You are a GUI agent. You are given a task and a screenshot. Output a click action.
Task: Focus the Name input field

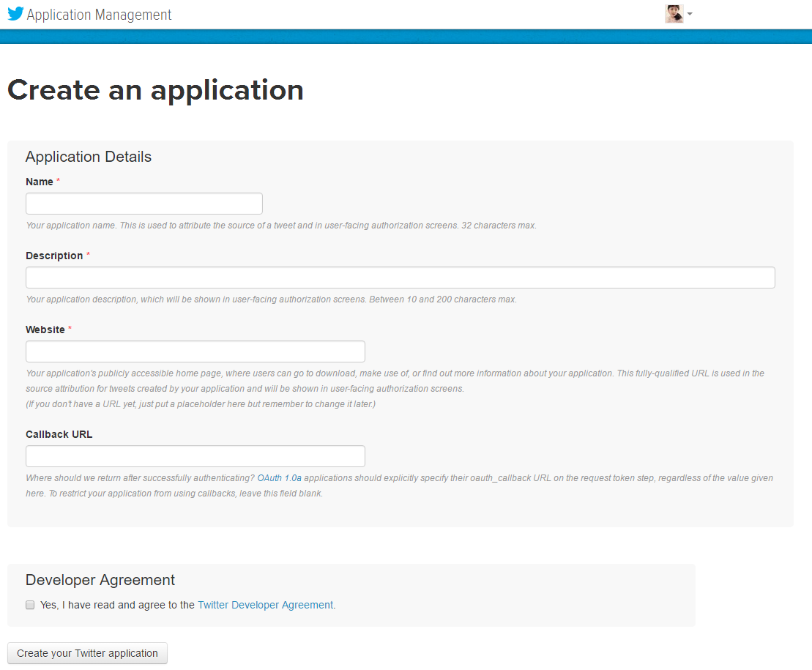[x=144, y=204]
